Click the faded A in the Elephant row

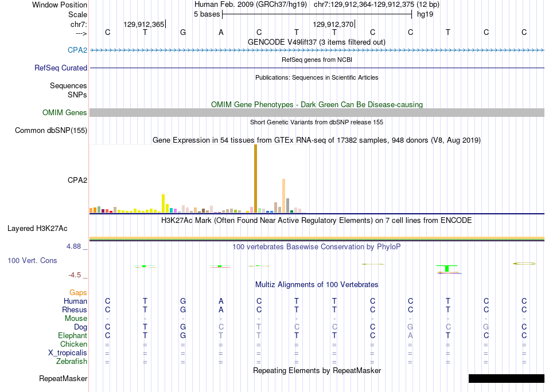point(410,335)
